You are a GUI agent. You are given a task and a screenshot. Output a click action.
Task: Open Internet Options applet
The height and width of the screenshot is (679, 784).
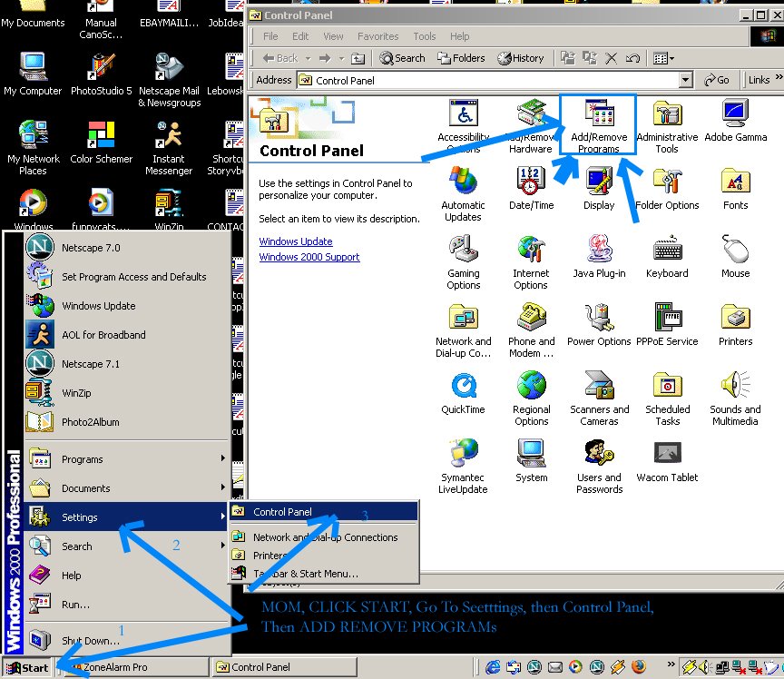(x=531, y=262)
